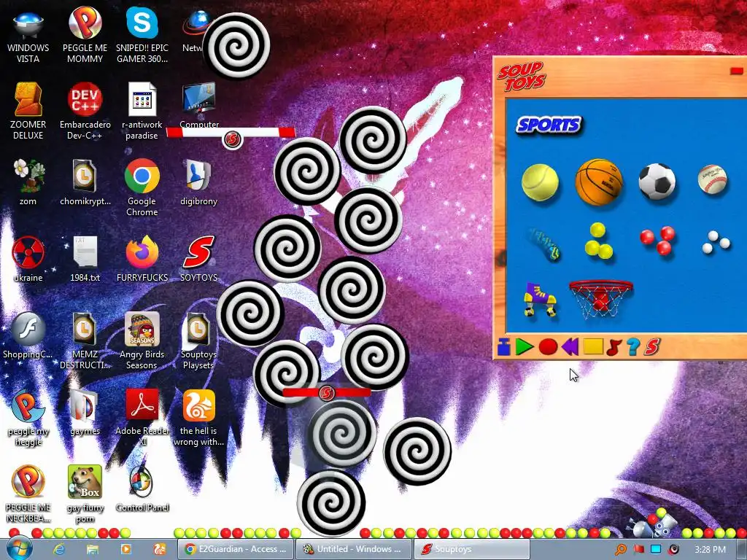
Task: Pick the tennis ball toy
Action: (x=540, y=182)
